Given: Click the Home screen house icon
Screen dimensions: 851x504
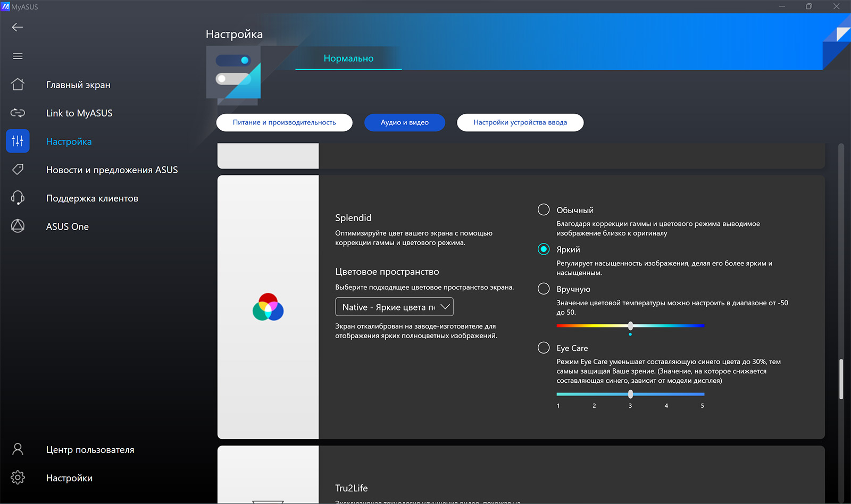Looking at the screenshot, I should click(x=18, y=84).
